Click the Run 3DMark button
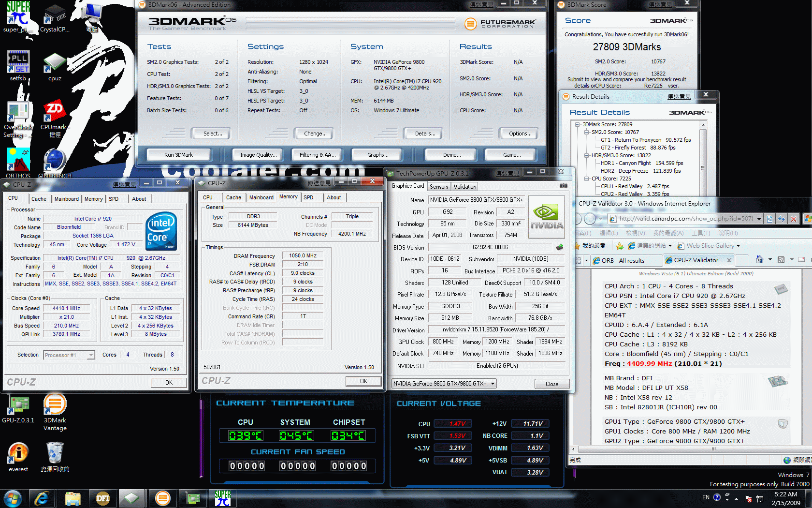812x508 pixels. pos(178,155)
